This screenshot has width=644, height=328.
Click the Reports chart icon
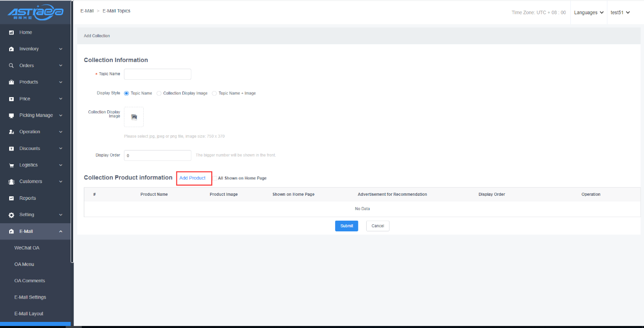click(11, 198)
